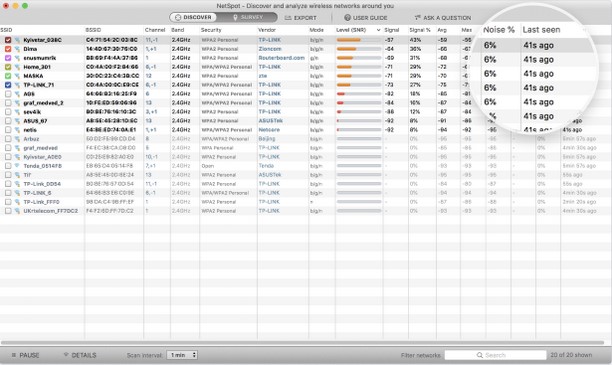
Task: Click Wi-Fi icon of TP-Link_DD54 row
Action: coord(17,184)
